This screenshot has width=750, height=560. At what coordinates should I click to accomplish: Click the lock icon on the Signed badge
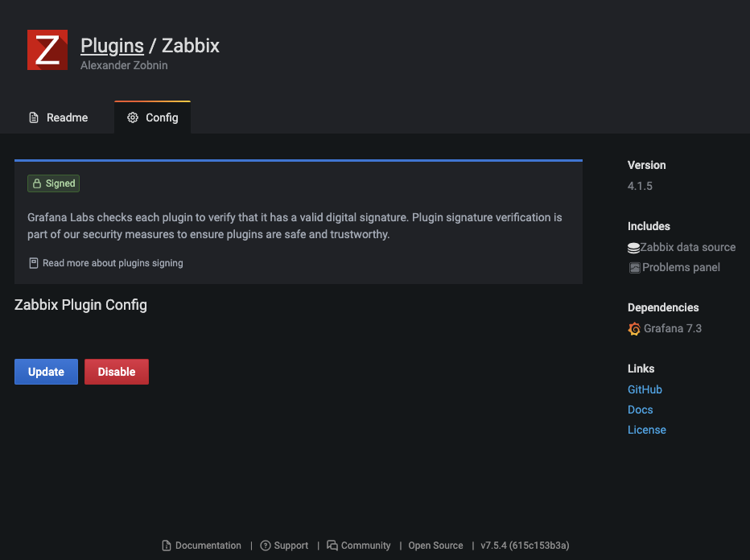pos(38,183)
